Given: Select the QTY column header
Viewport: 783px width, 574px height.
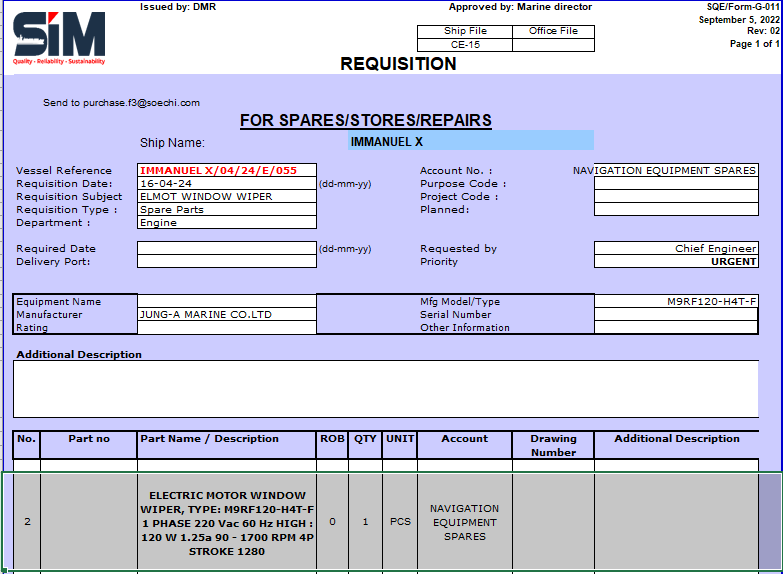Looking at the screenshot, I should [x=365, y=439].
